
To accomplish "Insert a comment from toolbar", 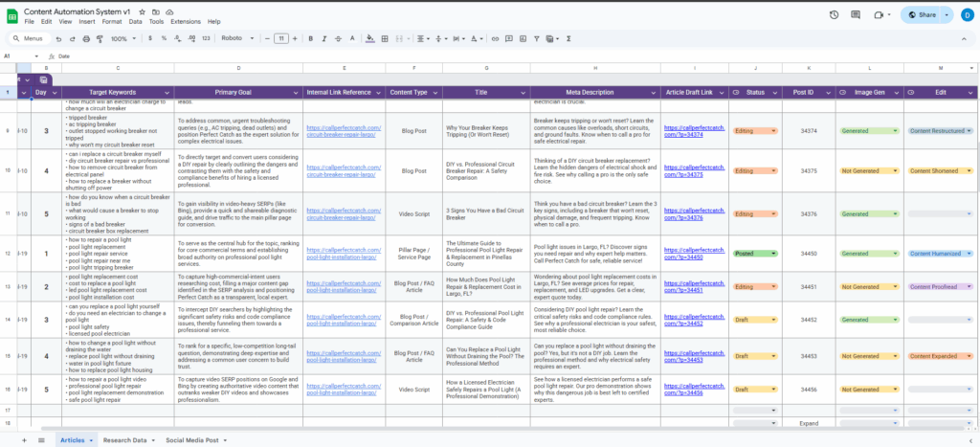I will point(509,38).
